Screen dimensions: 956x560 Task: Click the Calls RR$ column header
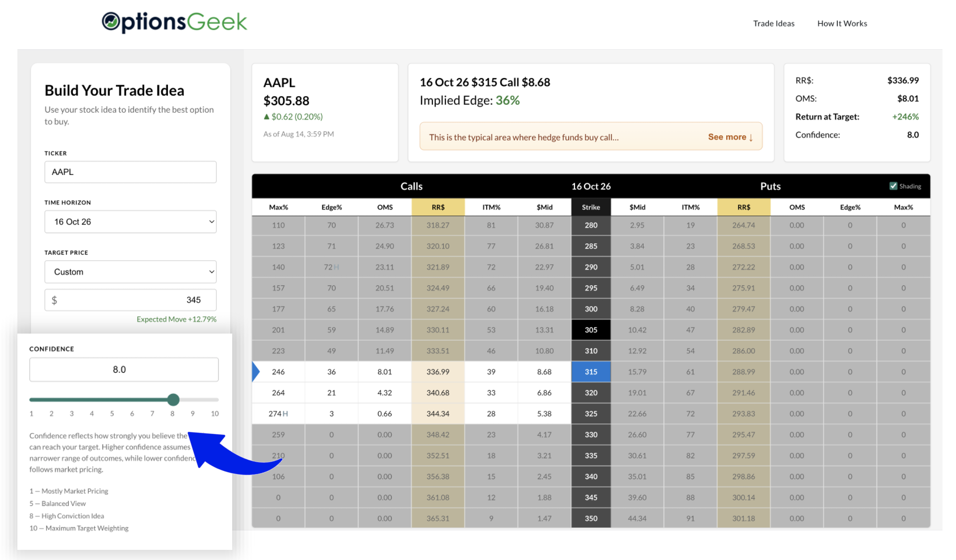click(438, 207)
